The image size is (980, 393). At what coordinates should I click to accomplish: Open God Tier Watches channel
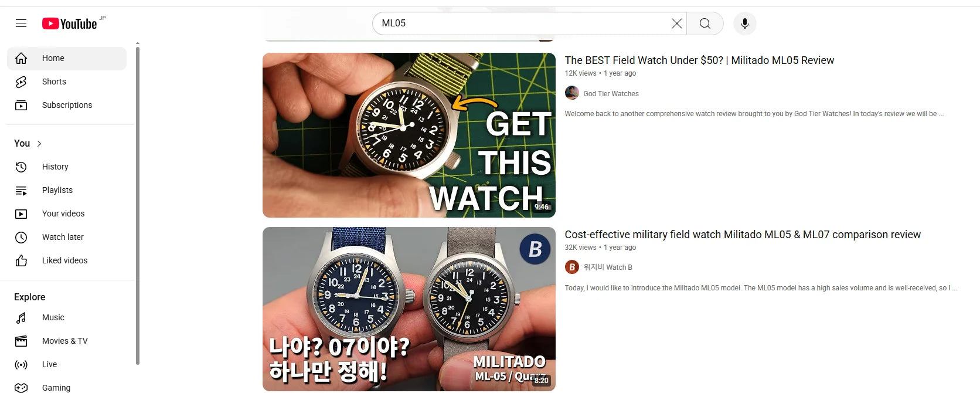pos(611,94)
